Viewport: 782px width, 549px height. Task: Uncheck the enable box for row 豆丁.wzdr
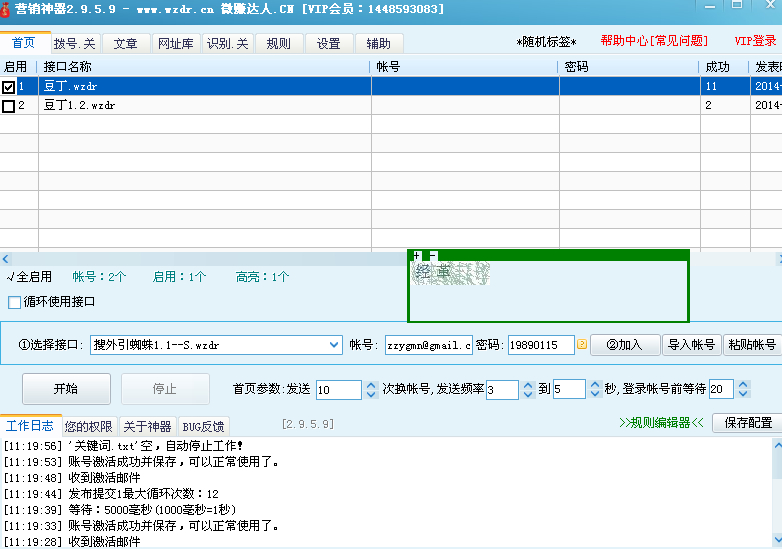point(8,87)
